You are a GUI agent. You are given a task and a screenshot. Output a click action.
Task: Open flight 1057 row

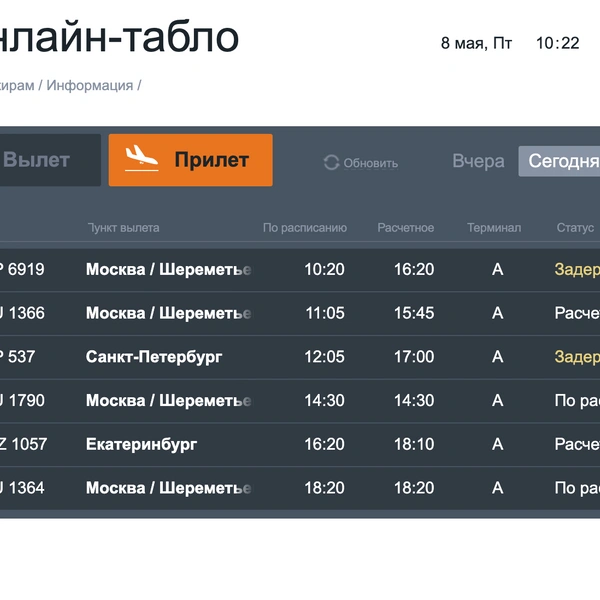click(300, 444)
